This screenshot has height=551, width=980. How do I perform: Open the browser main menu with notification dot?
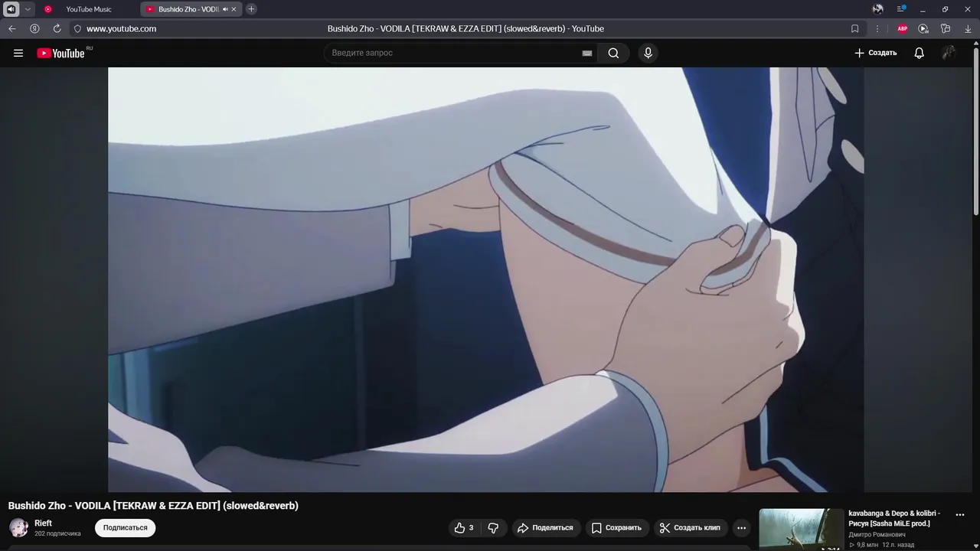click(x=901, y=9)
